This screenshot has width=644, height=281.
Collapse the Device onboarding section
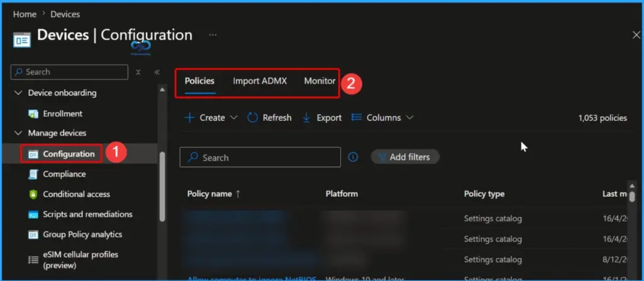(18, 93)
